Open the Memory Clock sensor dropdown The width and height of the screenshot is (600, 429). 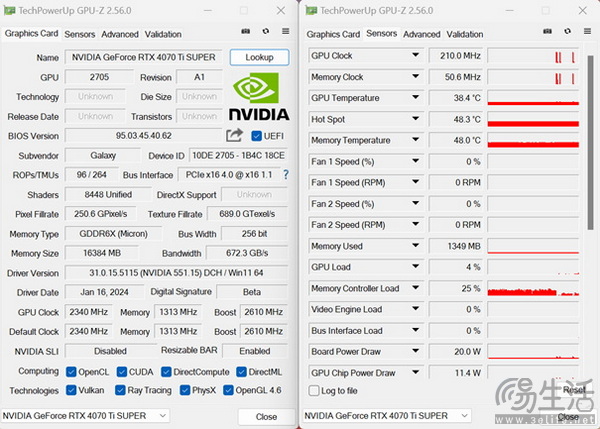(x=415, y=77)
